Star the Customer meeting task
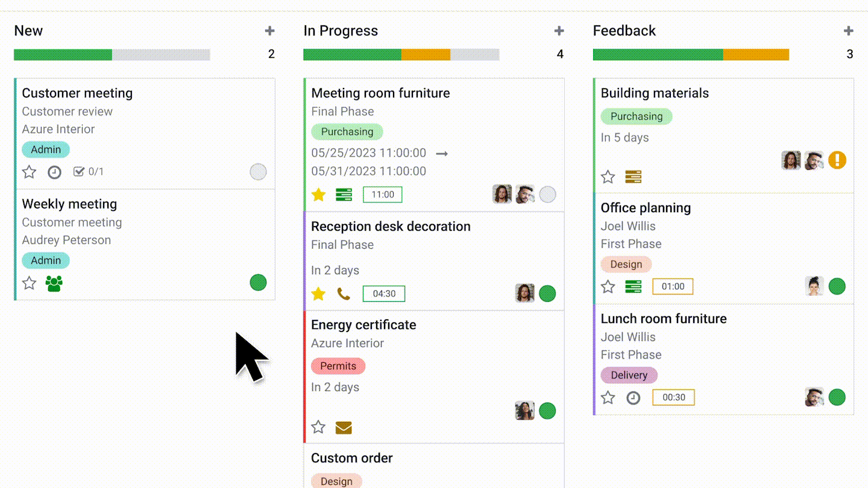This screenshot has width=868, height=488. tap(29, 172)
